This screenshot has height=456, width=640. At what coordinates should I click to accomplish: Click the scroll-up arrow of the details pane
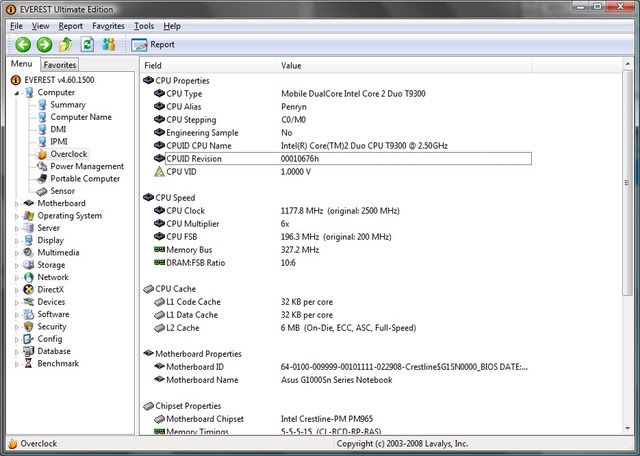click(x=627, y=64)
